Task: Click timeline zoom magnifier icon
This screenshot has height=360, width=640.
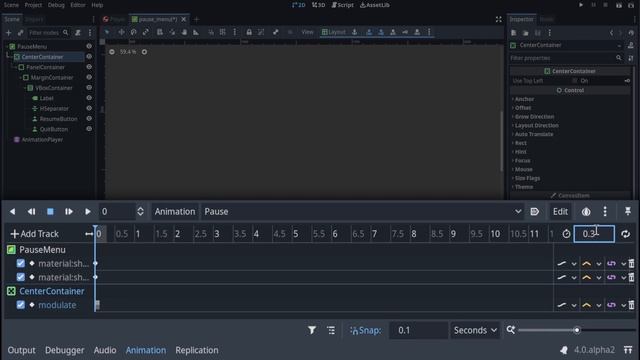Action: (511, 330)
